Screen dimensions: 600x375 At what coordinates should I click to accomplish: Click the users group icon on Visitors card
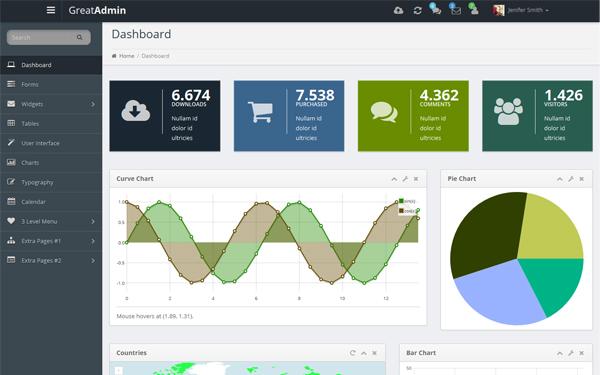pos(508,111)
